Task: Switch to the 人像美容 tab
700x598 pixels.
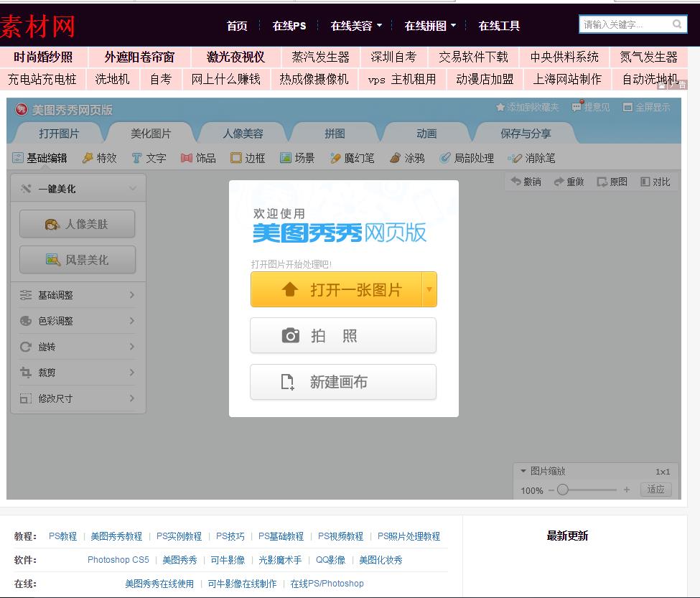Action: click(243, 134)
